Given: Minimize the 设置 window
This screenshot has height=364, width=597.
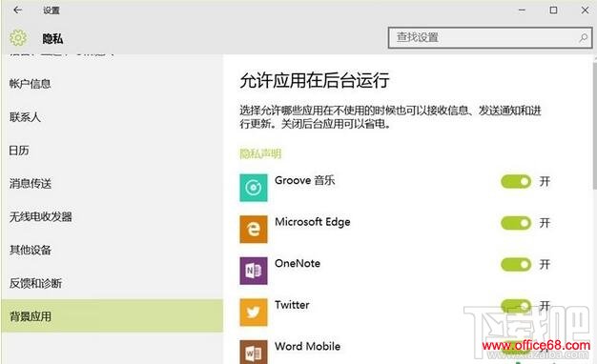Looking at the screenshot, I should click(522, 10).
